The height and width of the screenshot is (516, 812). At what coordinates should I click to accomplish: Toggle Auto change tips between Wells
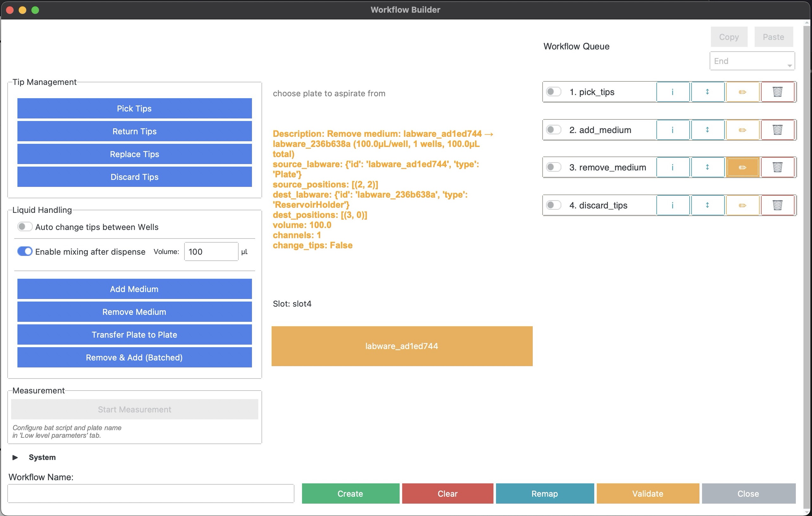pos(25,227)
